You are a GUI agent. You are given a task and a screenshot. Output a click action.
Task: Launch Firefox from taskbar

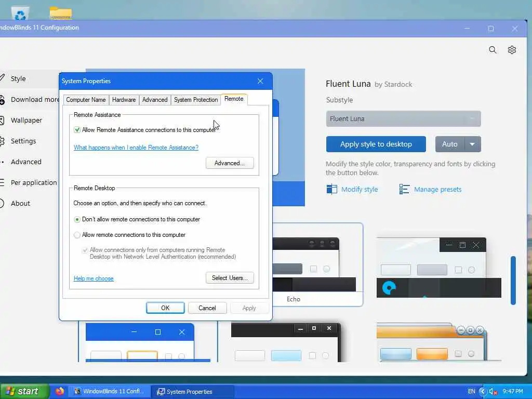tap(60, 391)
